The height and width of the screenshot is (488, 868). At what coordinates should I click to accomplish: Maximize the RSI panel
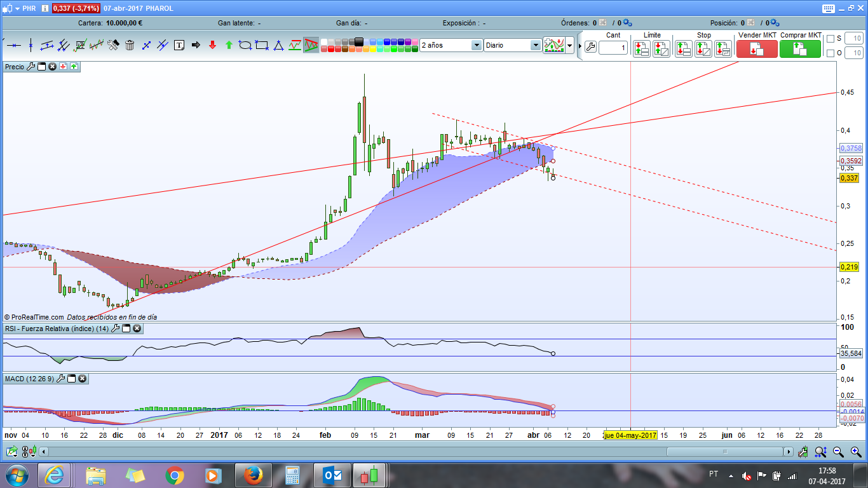pyautogui.click(x=126, y=329)
